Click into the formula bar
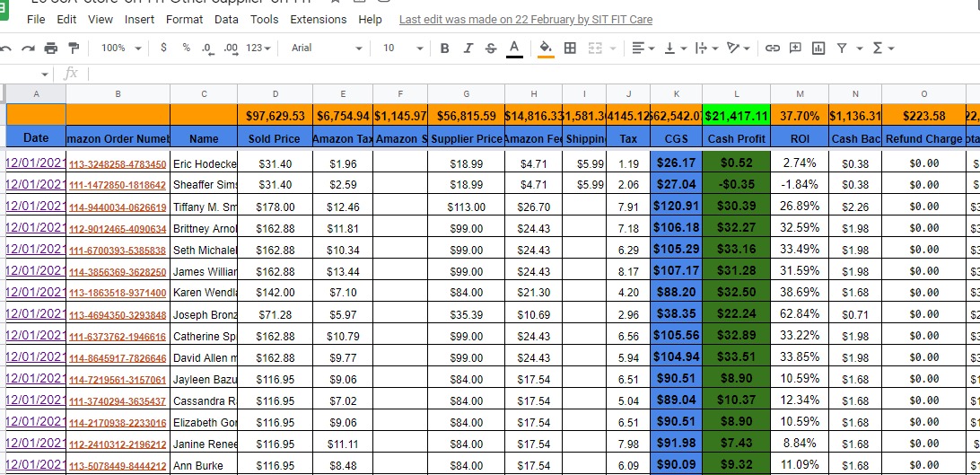 pos(521,73)
